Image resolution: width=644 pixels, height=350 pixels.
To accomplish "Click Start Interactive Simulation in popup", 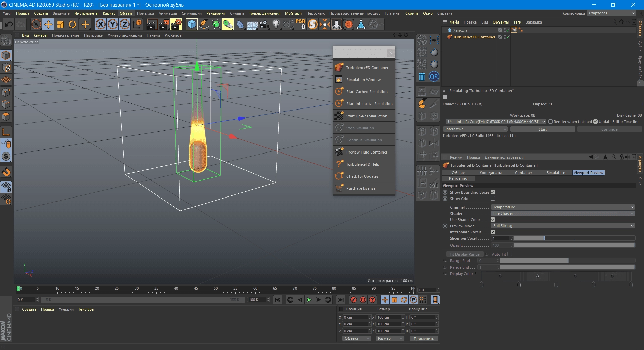I will [364, 104].
